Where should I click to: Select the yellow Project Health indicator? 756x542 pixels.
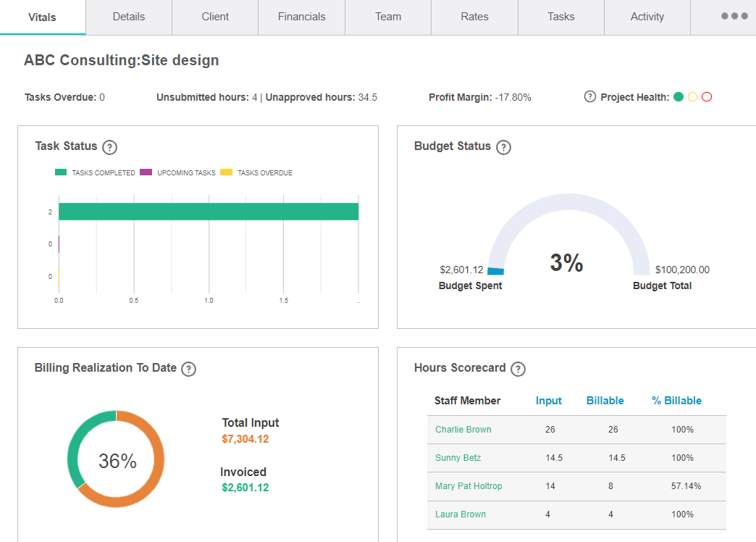coord(693,97)
